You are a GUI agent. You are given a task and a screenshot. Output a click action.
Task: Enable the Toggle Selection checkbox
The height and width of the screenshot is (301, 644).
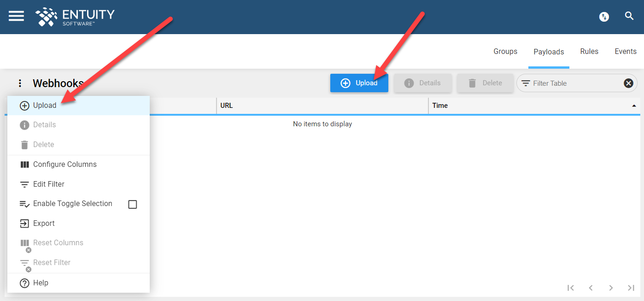[x=133, y=204]
